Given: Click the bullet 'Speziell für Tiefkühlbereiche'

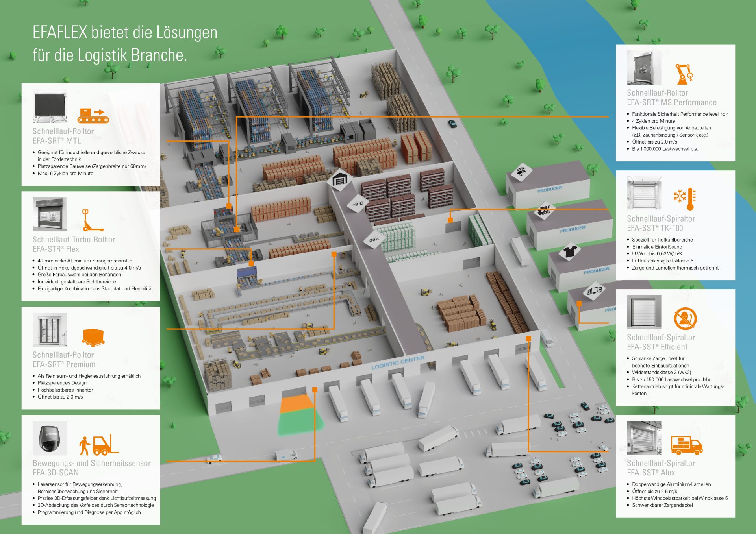Looking at the screenshot, I should (x=663, y=240).
